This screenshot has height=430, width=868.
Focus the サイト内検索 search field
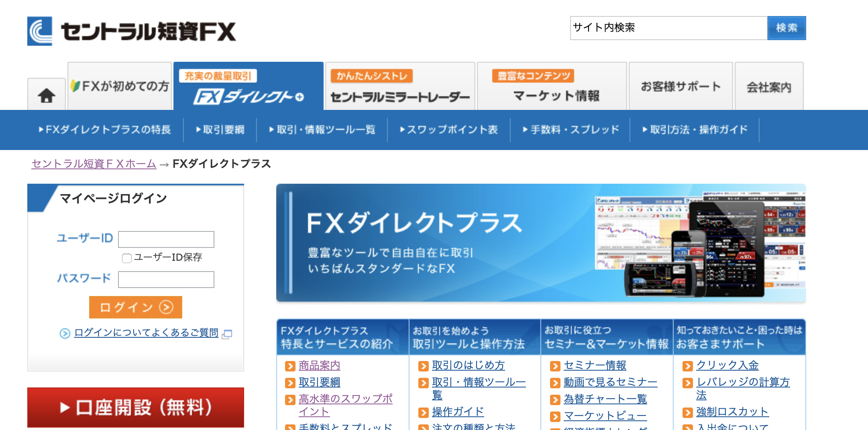pos(669,28)
